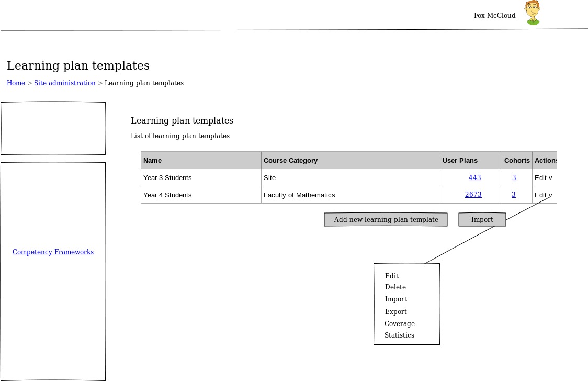This screenshot has height=381, width=588.
Task: Choose Delete in the actions menu
Action: (x=395, y=287)
